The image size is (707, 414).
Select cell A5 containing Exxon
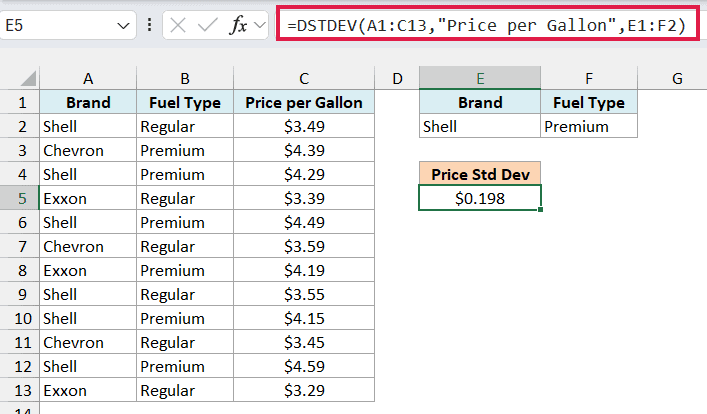88,198
